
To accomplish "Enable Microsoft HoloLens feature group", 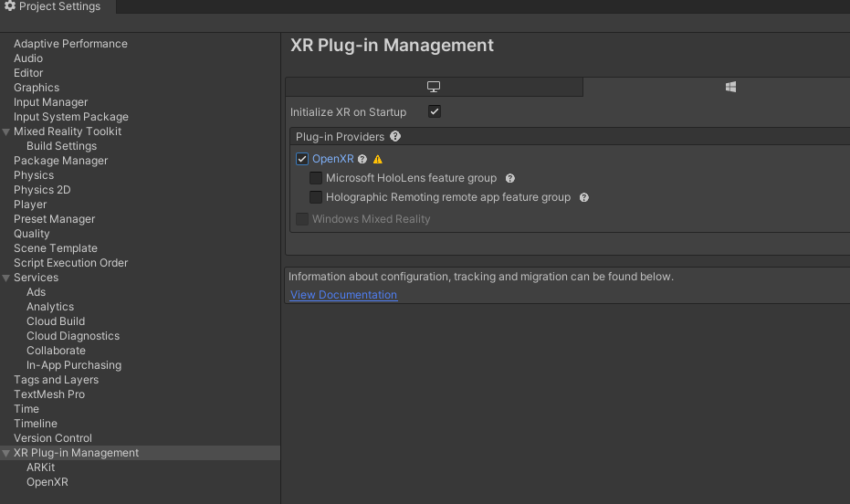I will point(316,178).
